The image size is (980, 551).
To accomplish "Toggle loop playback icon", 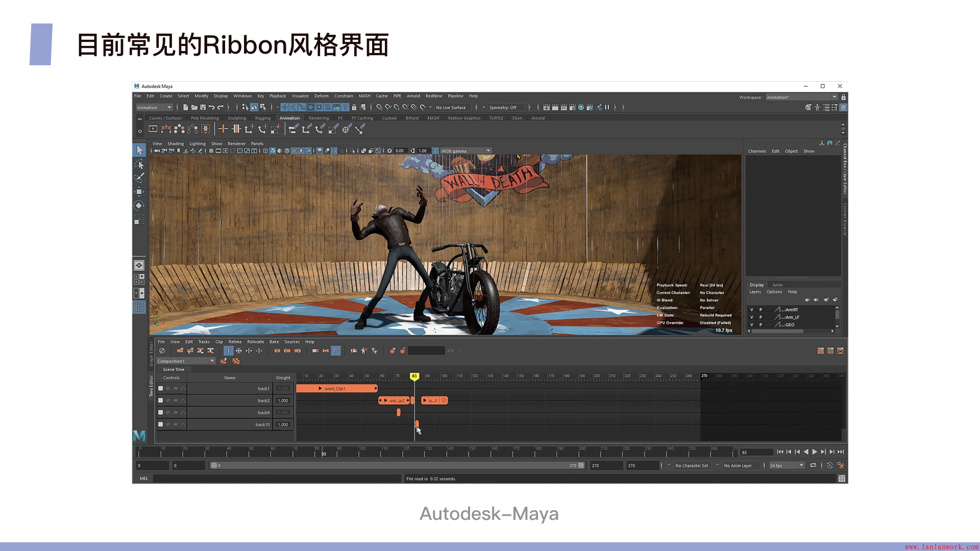I will point(813,465).
